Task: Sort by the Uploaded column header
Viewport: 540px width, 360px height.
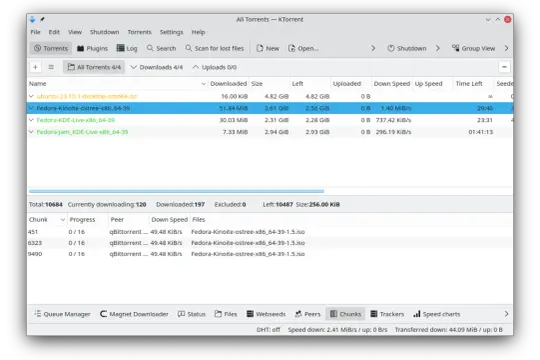Action: pyautogui.click(x=351, y=84)
